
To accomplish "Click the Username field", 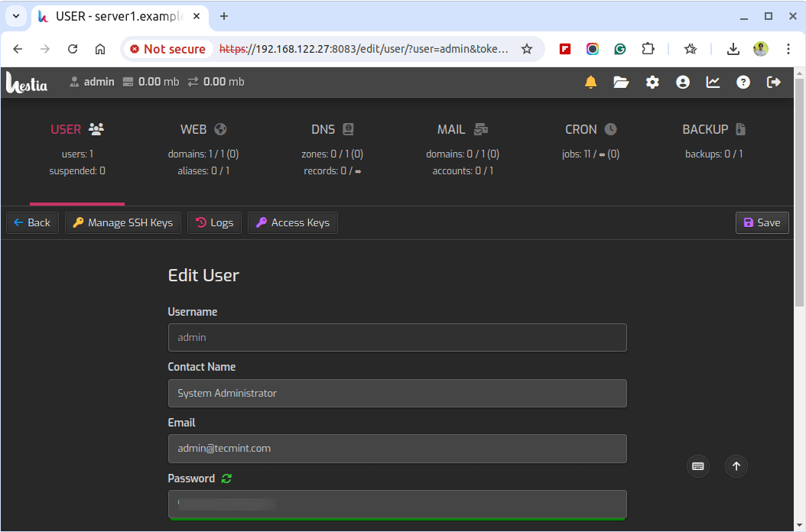I will (398, 337).
